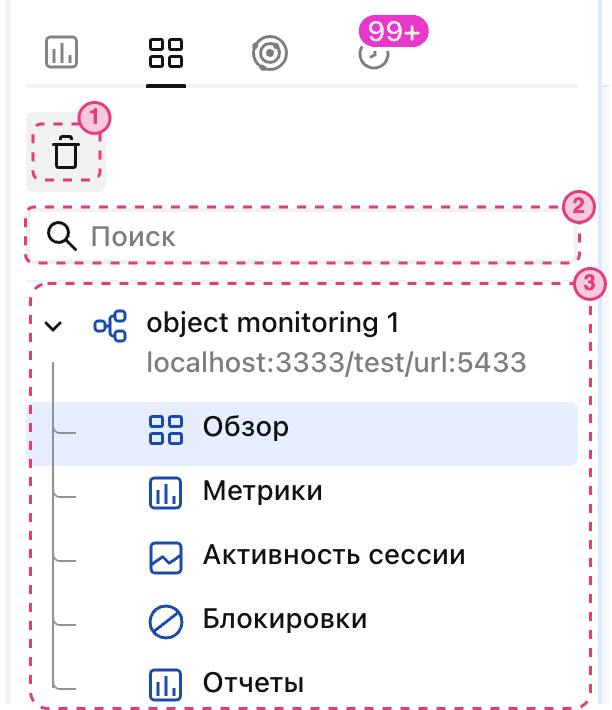Click the Метрики bar chart icon
Screen dimensions: 612x710
pyautogui.click(x=166, y=493)
